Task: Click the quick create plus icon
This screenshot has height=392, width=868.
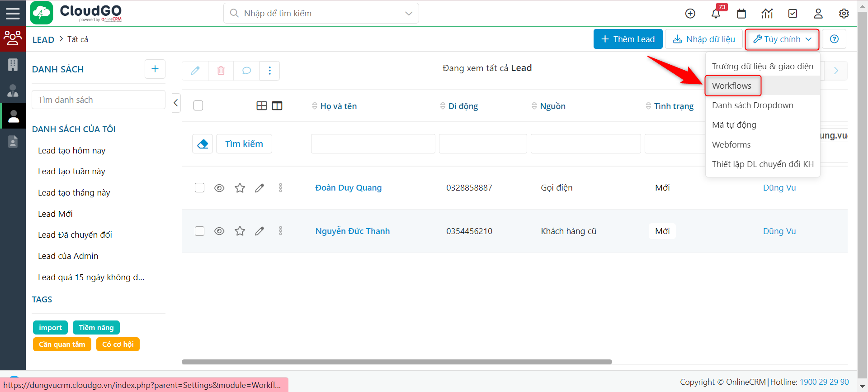Action: (x=690, y=14)
